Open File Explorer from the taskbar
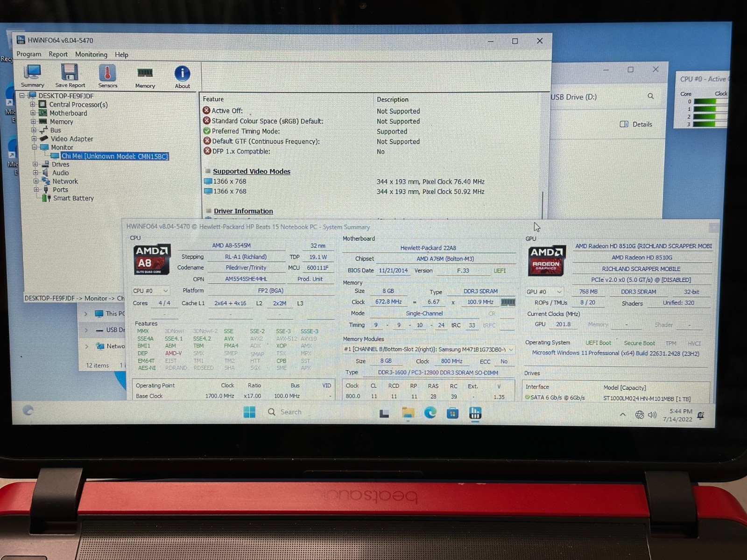The height and width of the screenshot is (560, 747). point(408,413)
